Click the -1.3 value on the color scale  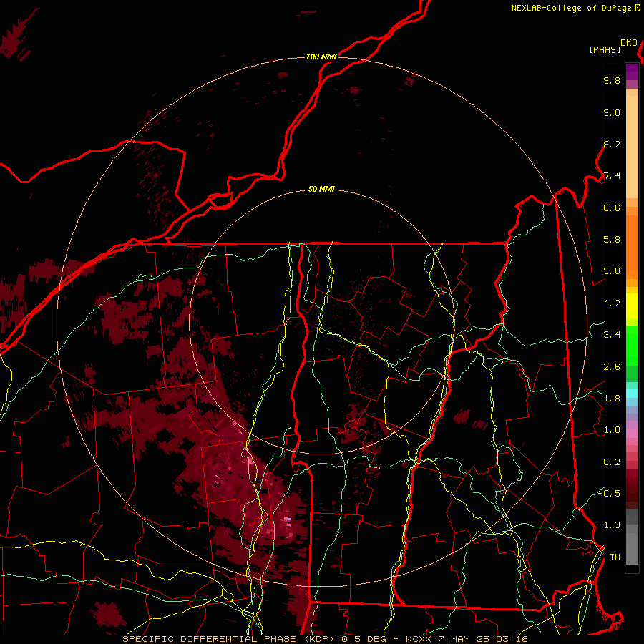(x=610, y=525)
